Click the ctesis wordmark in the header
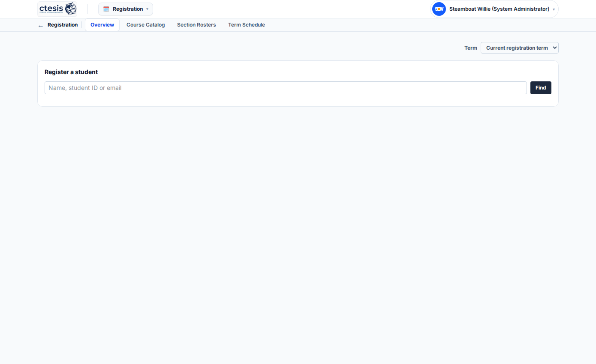Image resolution: width=596 pixels, height=364 pixels. tap(51, 8)
